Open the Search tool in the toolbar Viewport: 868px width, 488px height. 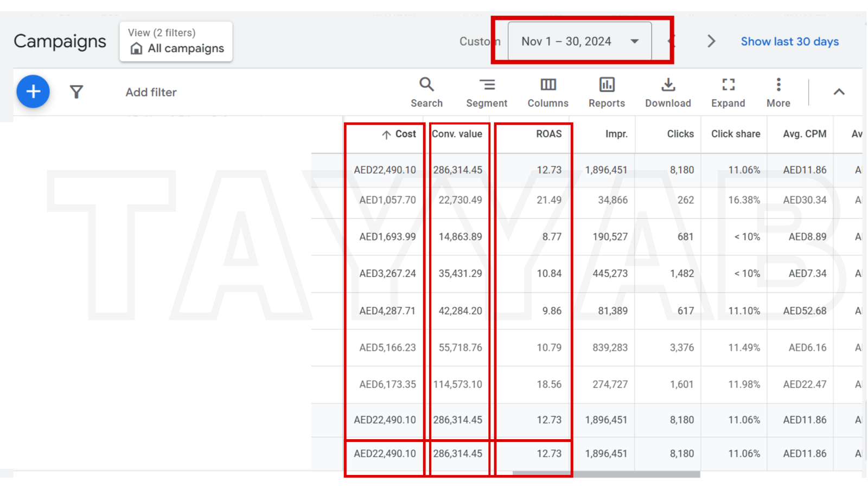[x=426, y=92]
